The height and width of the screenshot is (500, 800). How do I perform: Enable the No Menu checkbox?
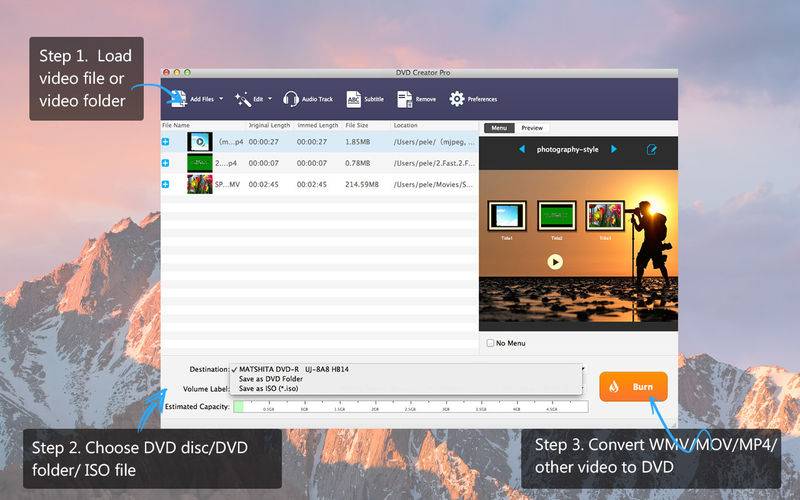point(490,343)
